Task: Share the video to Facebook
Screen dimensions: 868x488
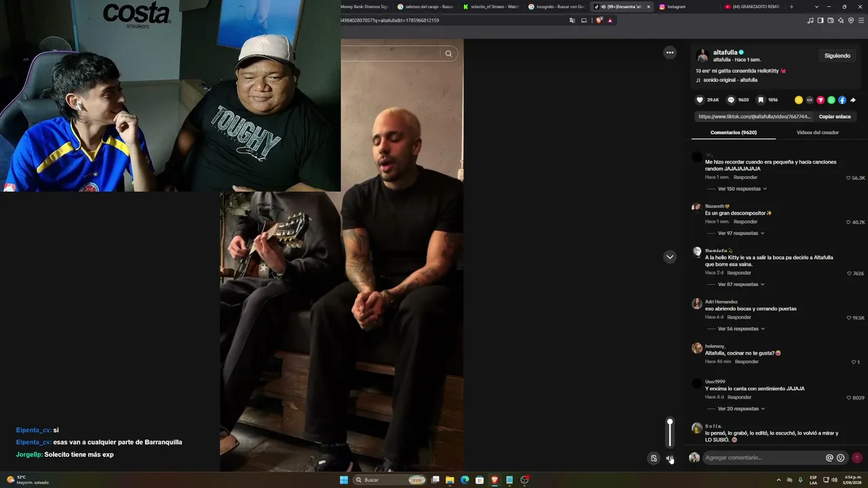Action: point(842,100)
